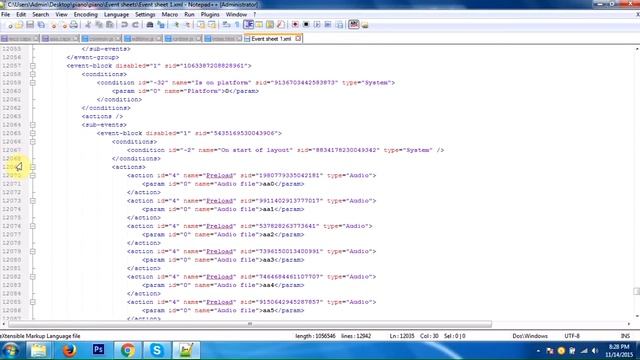Click the vertical scrollbar down arrow
This screenshot has width=640, height=360.
[x=637, y=316]
